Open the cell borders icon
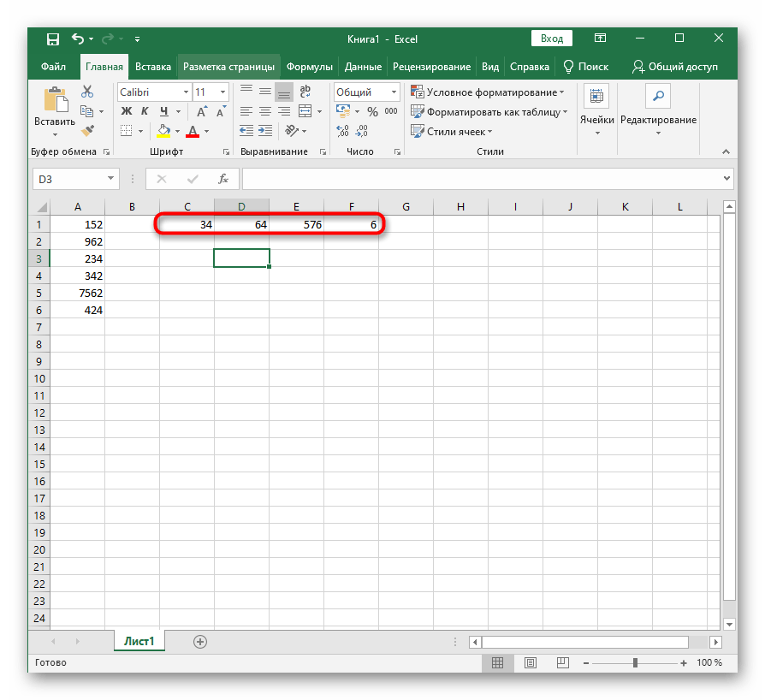 click(127, 131)
